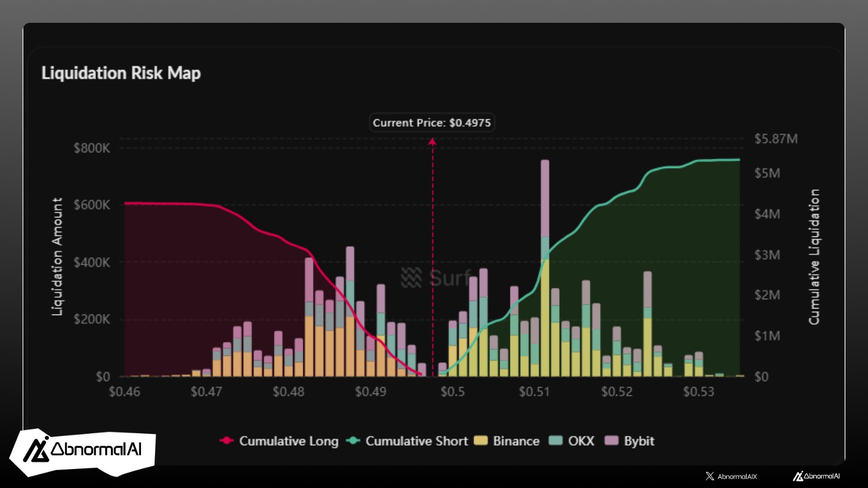
Task: Toggle the Binance series in the legend
Action: 516,441
